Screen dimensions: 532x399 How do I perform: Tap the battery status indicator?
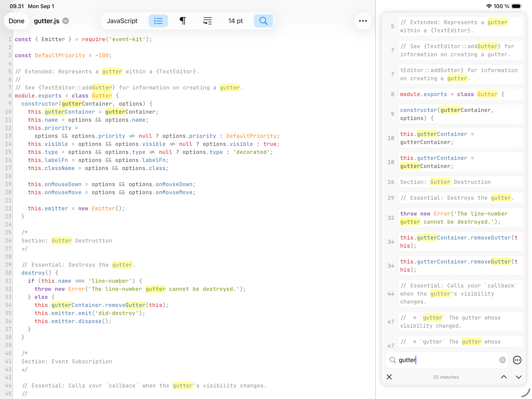coord(516,6)
